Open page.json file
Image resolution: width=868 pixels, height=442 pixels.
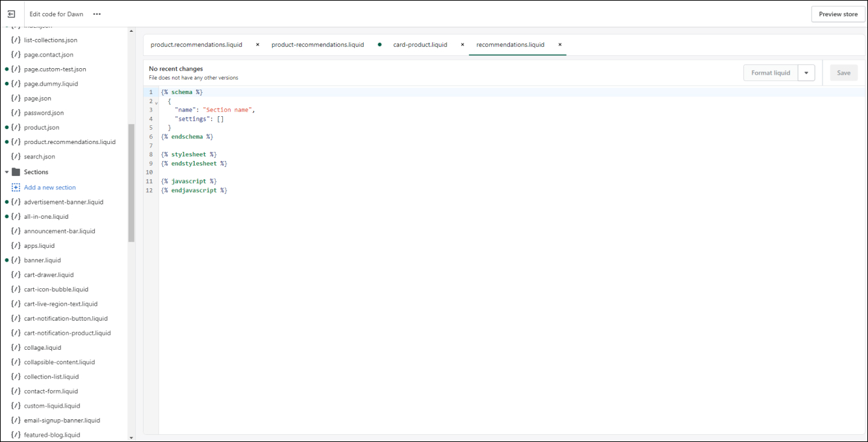pos(38,99)
